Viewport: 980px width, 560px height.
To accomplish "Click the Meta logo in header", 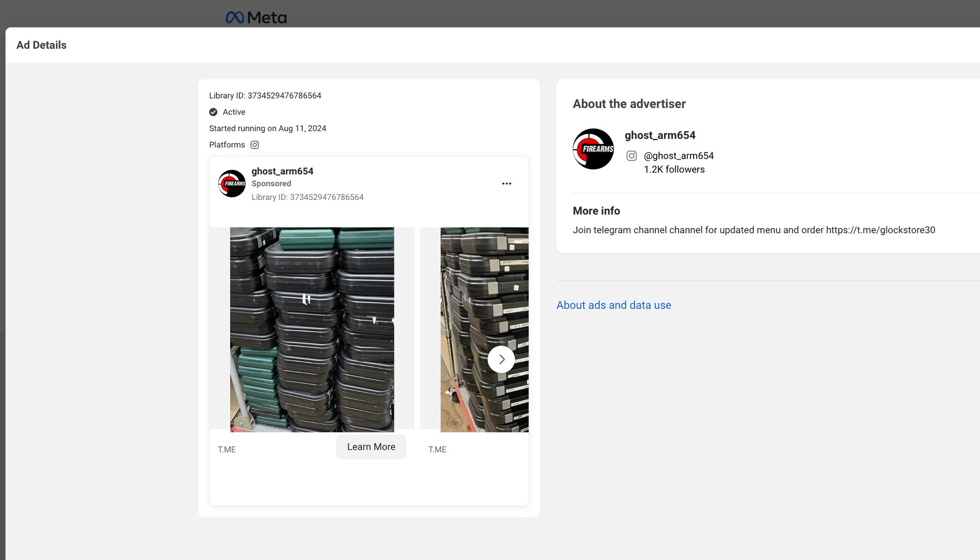I will pos(256,18).
